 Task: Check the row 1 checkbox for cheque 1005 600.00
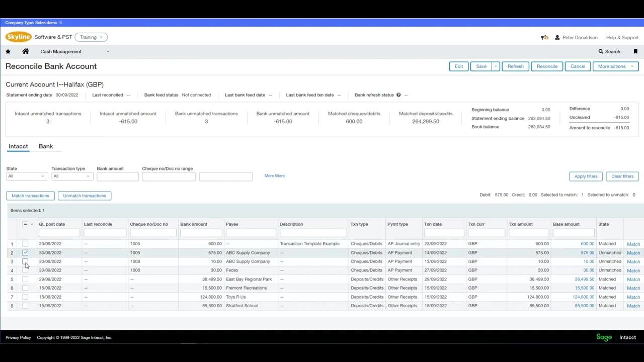coord(25,244)
